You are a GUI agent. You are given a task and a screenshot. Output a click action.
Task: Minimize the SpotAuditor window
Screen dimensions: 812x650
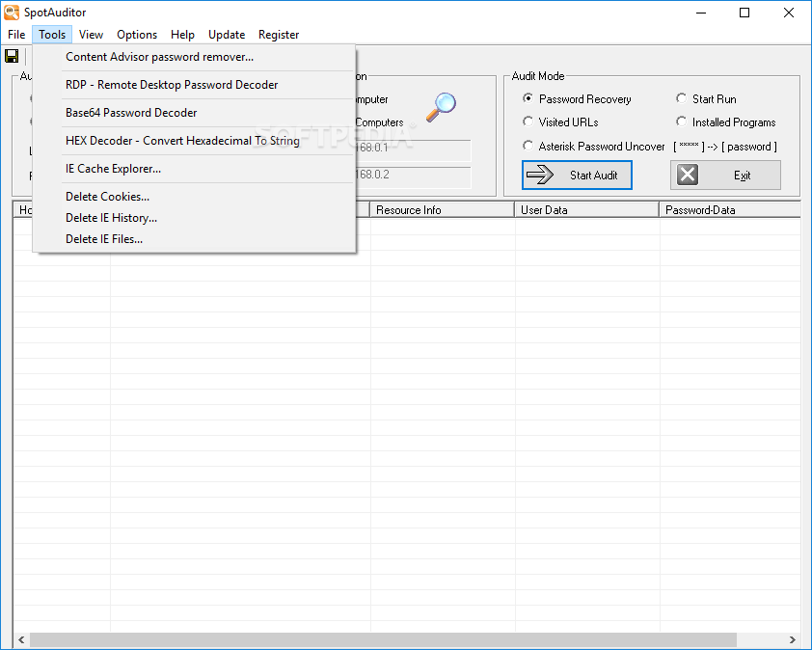coord(701,13)
